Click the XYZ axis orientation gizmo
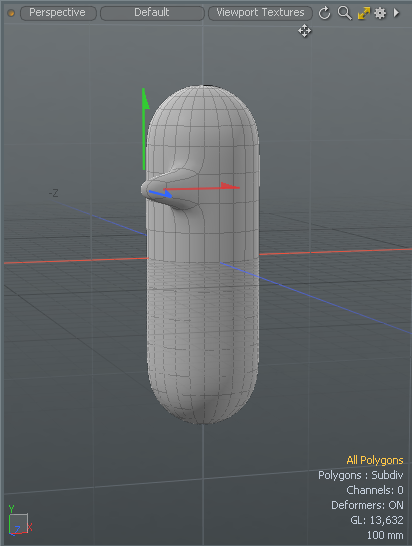The width and height of the screenshot is (412, 546). coord(19,521)
